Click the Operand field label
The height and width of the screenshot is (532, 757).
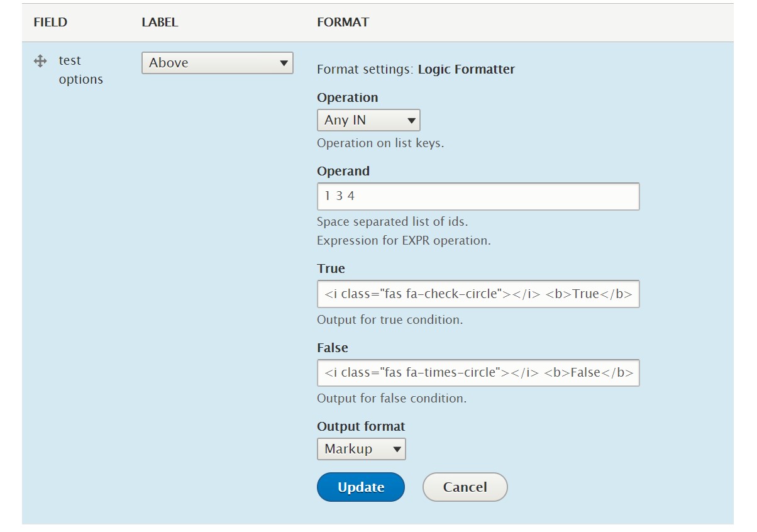(x=343, y=171)
